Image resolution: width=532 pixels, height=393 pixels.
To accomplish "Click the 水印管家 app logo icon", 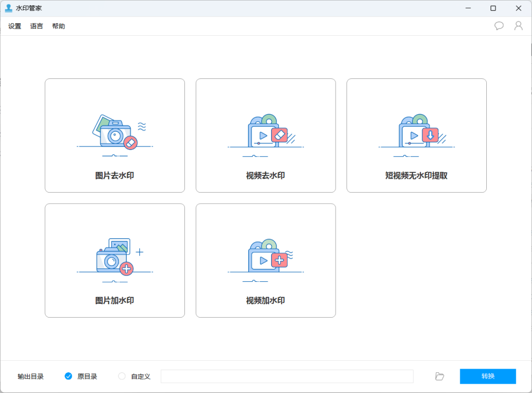I will coord(8,8).
